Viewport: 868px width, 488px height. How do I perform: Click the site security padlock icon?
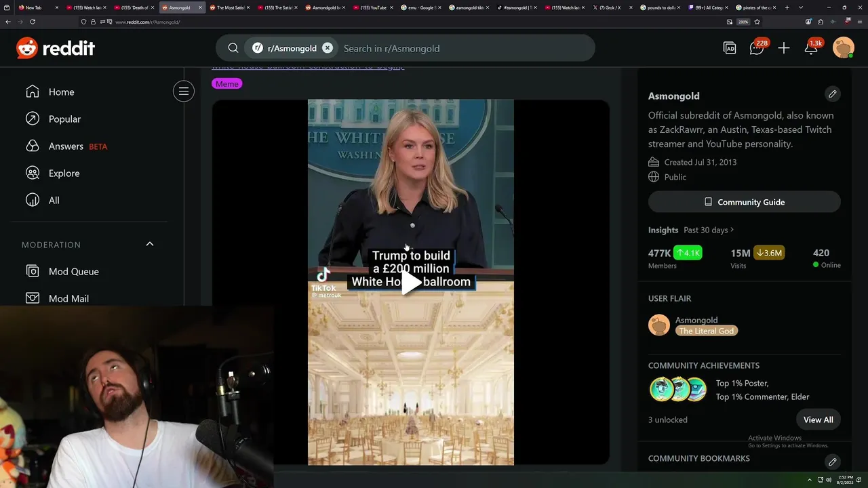coord(93,22)
